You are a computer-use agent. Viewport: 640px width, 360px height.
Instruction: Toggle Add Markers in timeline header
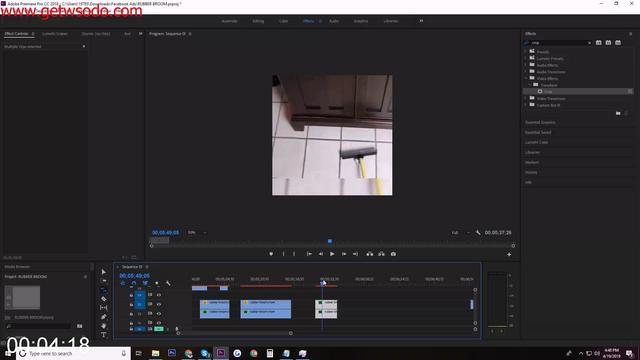click(x=157, y=283)
